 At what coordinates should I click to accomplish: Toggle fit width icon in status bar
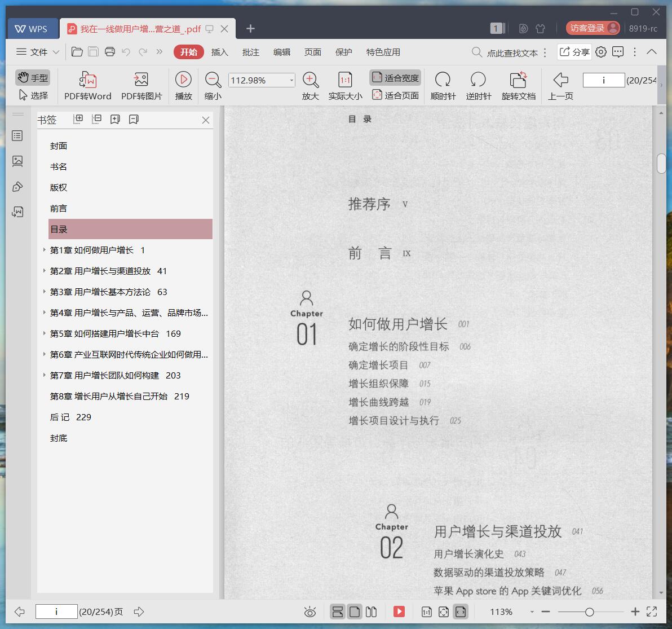pyautogui.click(x=461, y=612)
